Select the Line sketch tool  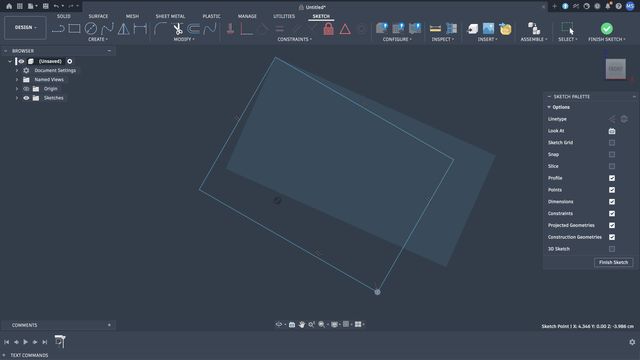pyautogui.click(x=58, y=29)
